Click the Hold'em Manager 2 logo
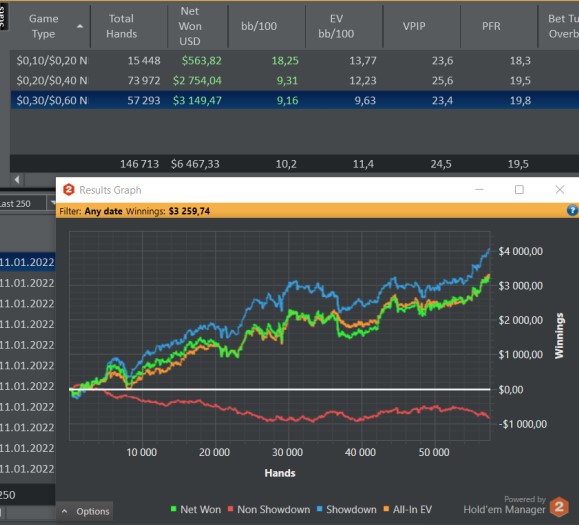The width and height of the screenshot is (579, 525). tap(559, 507)
